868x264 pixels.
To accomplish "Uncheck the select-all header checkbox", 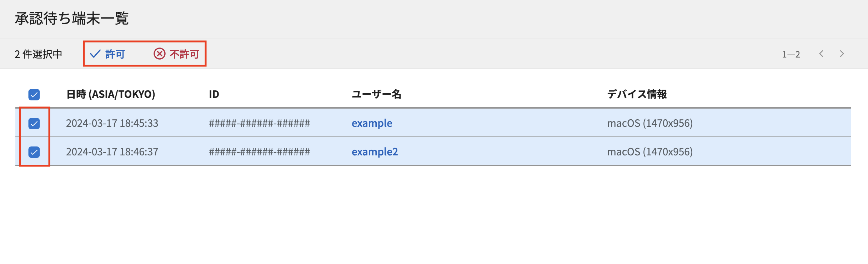I will pyautogui.click(x=34, y=95).
